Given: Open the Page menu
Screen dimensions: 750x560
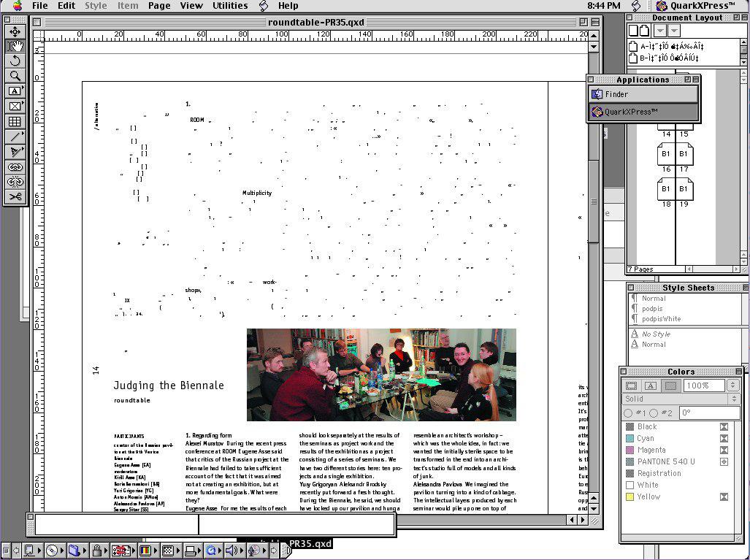Looking at the screenshot, I should [x=159, y=6].
